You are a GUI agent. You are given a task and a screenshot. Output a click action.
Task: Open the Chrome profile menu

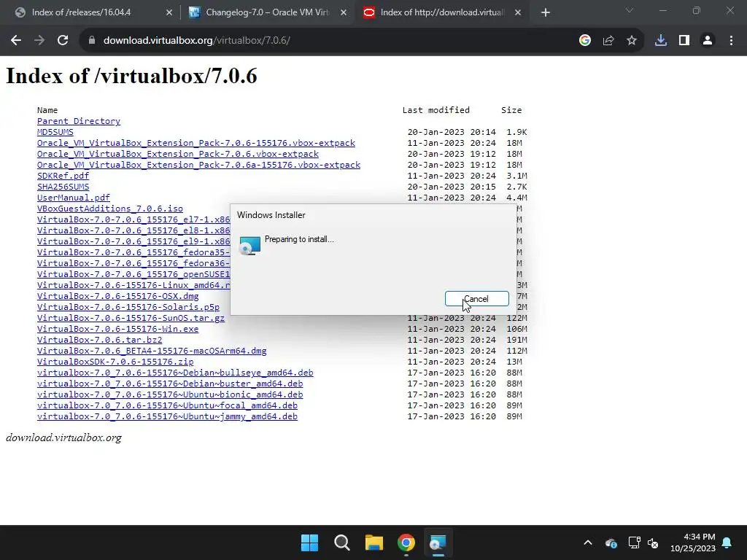[x=708, y=41]
